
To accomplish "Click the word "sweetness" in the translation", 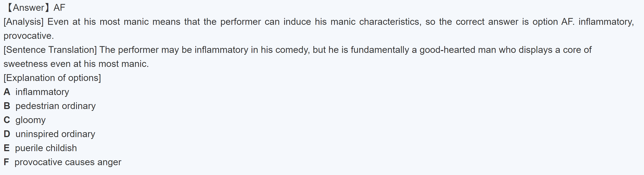I will click(x=26, y=64).
